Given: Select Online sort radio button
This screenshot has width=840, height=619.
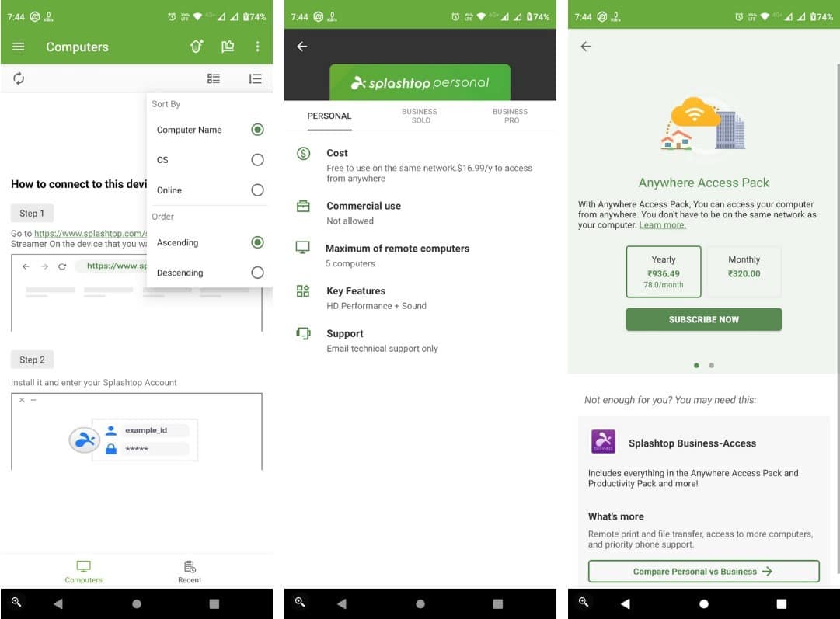Looking at the screenshot, I should (257, 190).
